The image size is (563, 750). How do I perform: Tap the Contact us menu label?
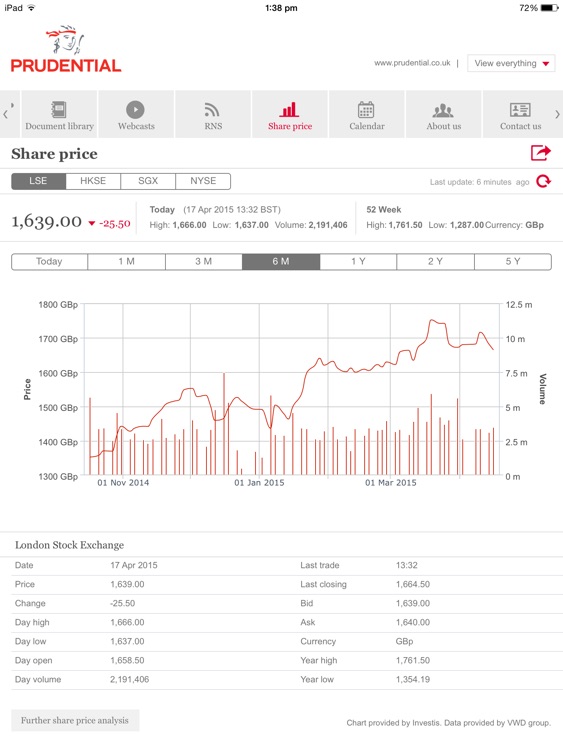(x=520, y=126)
